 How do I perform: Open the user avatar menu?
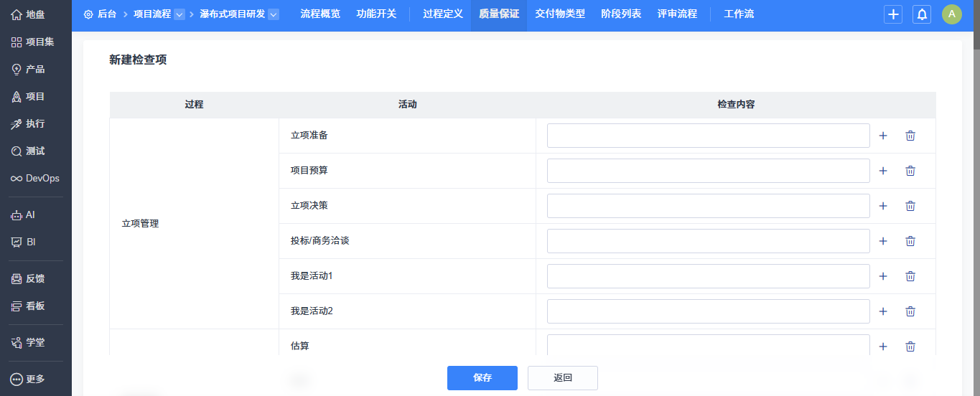pyautogui.click(x=951, y=14)
